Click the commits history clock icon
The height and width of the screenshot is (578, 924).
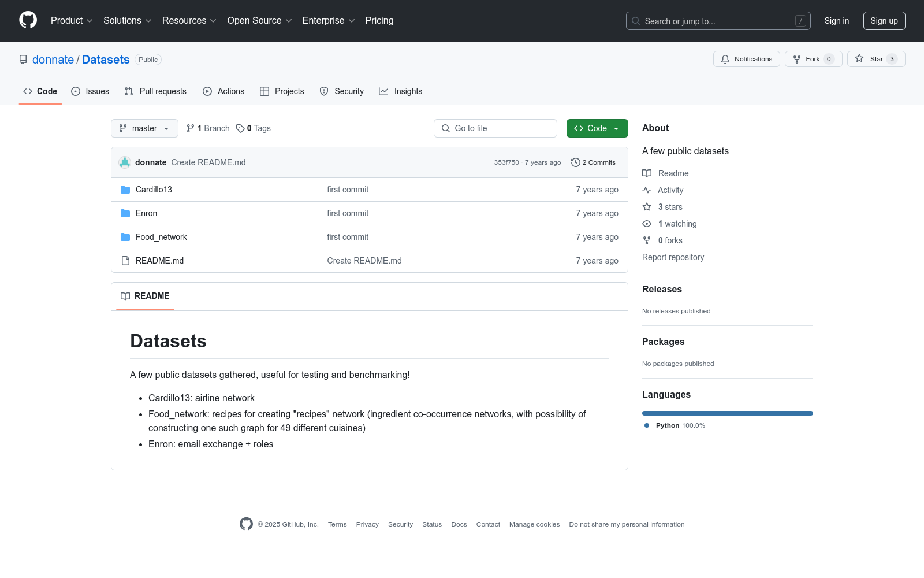pyautogui.click(x=575, y=162)
